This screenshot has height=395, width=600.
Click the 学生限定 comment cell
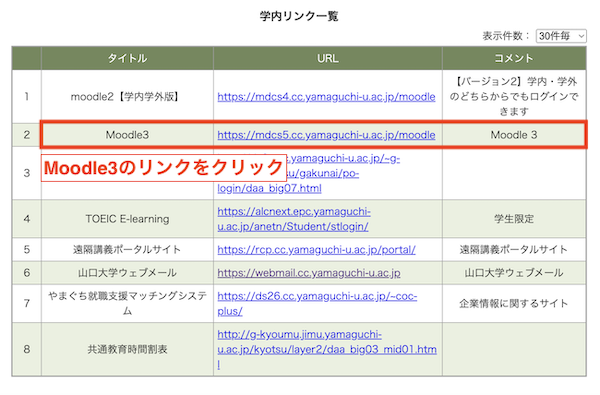point(514,219)
